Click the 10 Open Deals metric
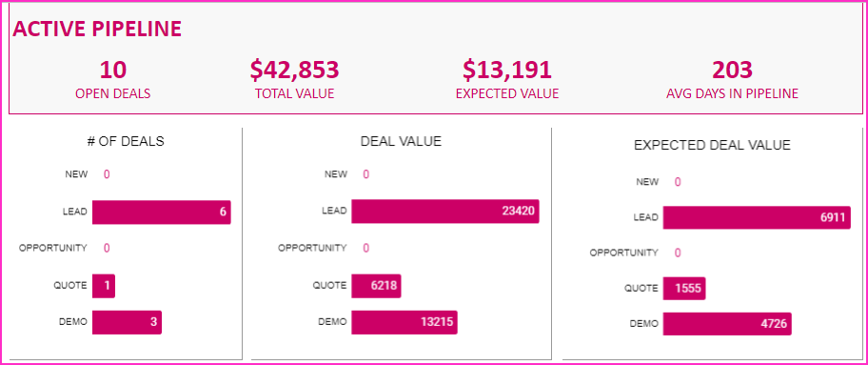Screen dimensions: 868x365 point(113,80)
